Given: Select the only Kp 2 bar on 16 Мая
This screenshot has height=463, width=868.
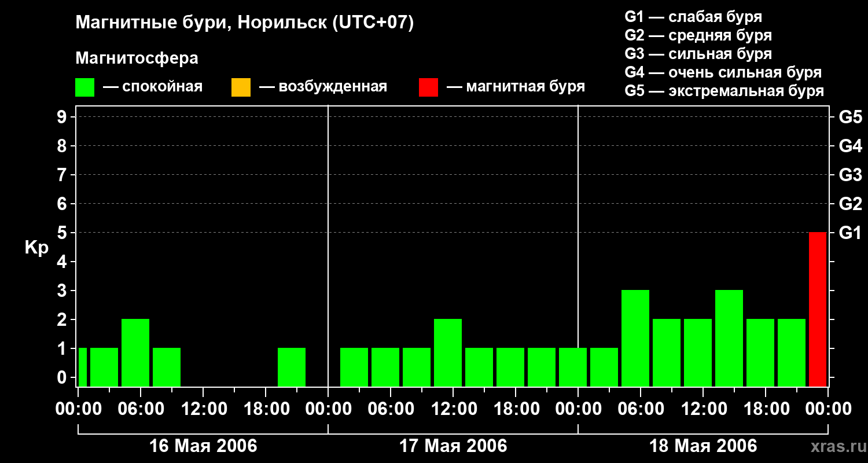Looking at the screenshot, I should point(135,352).
